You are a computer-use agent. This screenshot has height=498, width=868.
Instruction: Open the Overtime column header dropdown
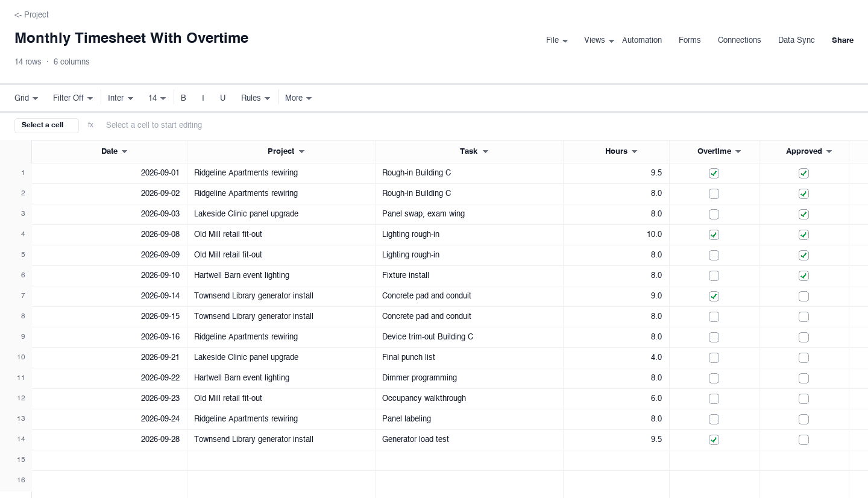(738, 151)
